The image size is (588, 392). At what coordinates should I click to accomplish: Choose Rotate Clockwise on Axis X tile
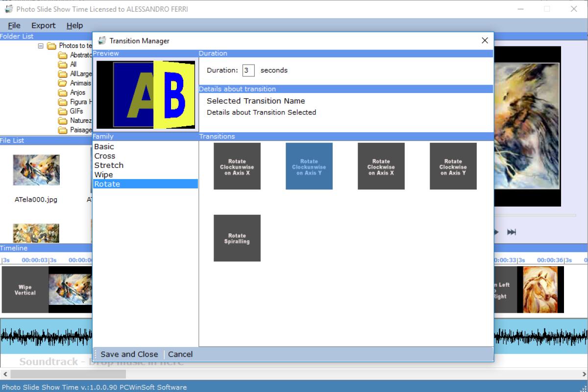point(381,166)
